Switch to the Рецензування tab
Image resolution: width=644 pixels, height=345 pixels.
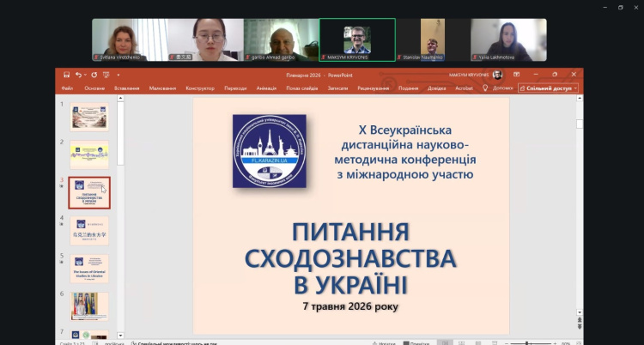click(x=373, y=88)
